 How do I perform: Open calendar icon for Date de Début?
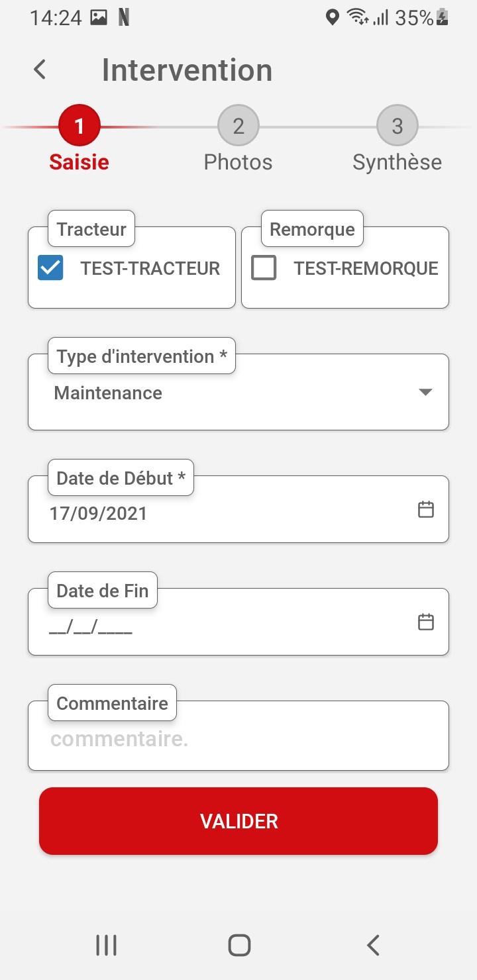coord(426,509)
